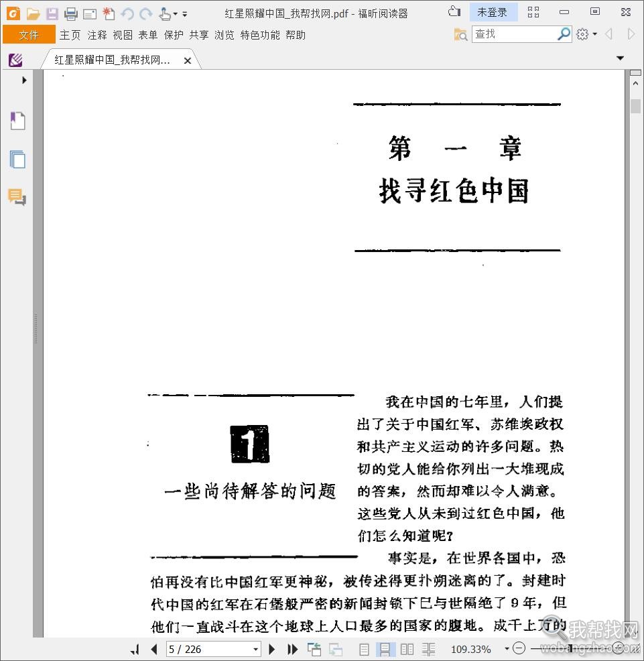Click the search settings gear icon
The image size is (644, 661).
[x=582, y=34]
